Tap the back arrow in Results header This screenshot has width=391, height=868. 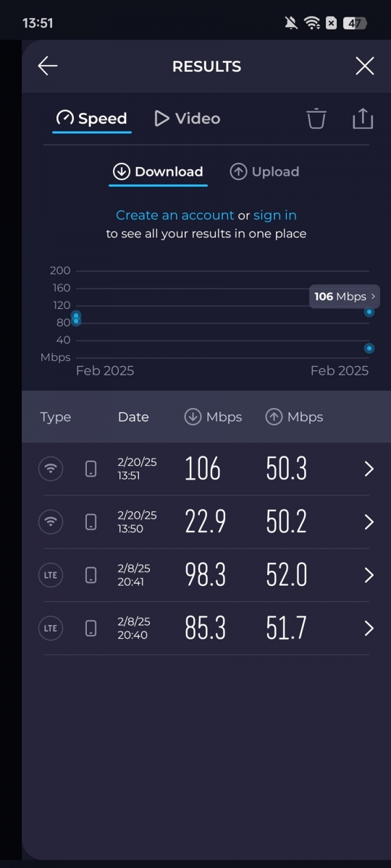[48, 67]
